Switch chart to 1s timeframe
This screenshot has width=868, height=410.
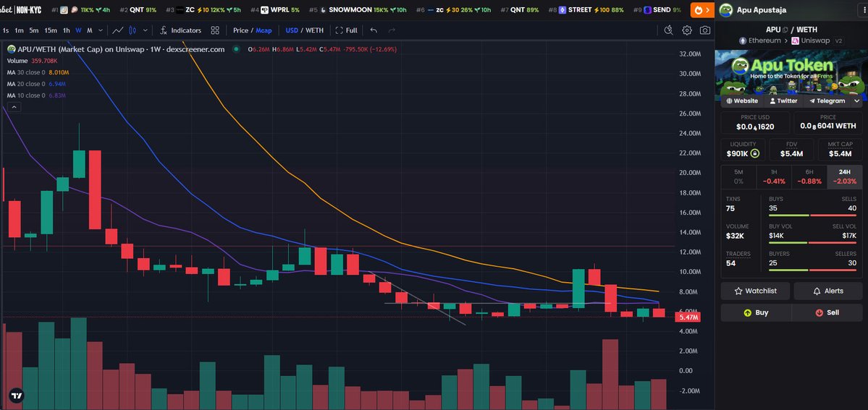pos(5,30)
